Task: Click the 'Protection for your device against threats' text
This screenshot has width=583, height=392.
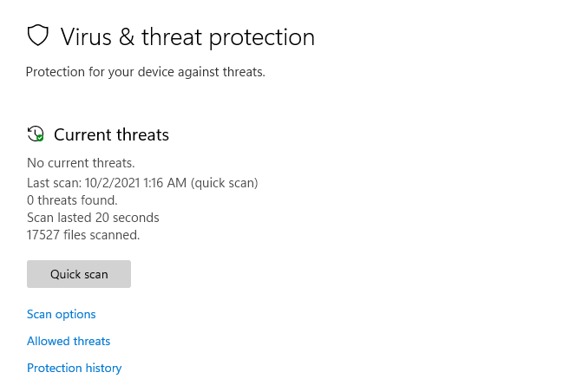Action: [x=145, y=72]
